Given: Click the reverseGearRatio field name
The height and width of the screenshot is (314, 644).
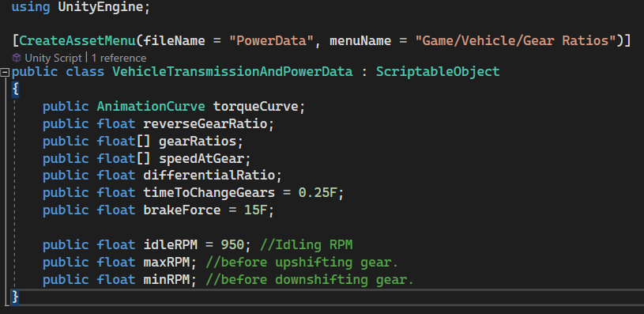Looking at the screenshot, I should coord(205,123).
